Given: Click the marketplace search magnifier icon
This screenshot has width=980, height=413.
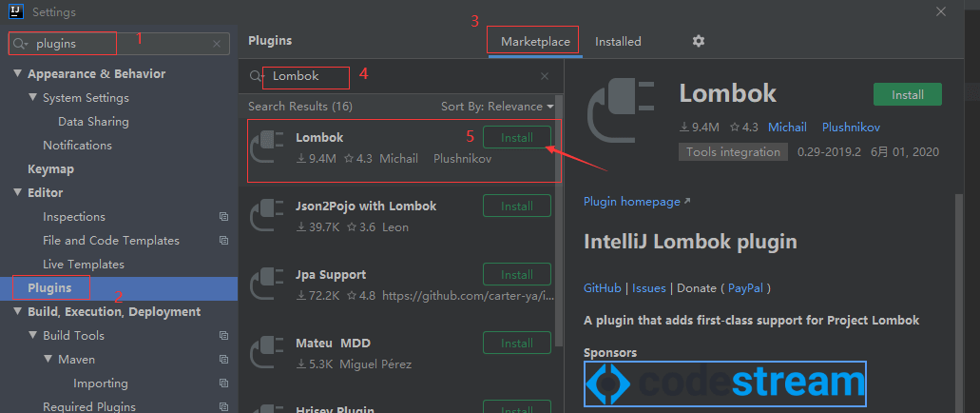Looking at the screenshot, I should (x=257, y=76).
